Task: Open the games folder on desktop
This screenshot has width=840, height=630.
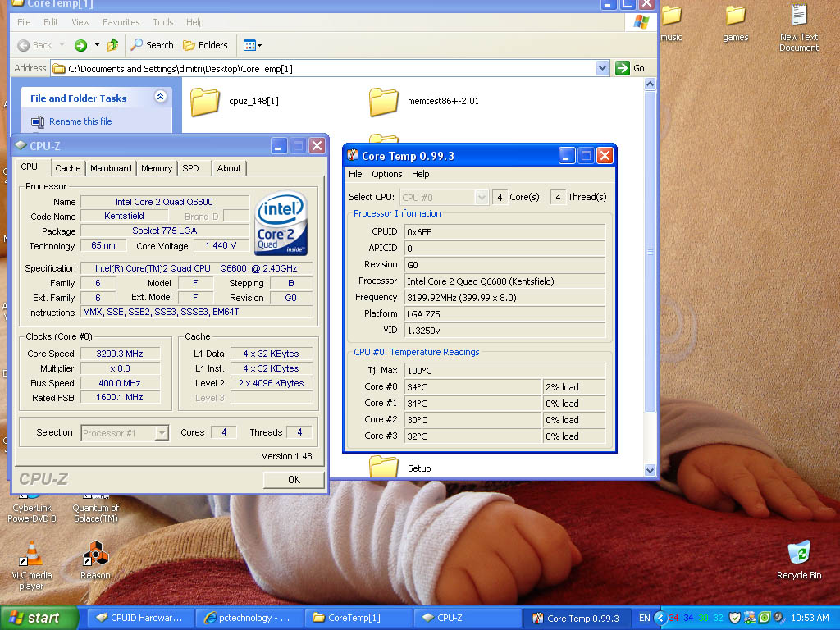Action: [735, 16]
